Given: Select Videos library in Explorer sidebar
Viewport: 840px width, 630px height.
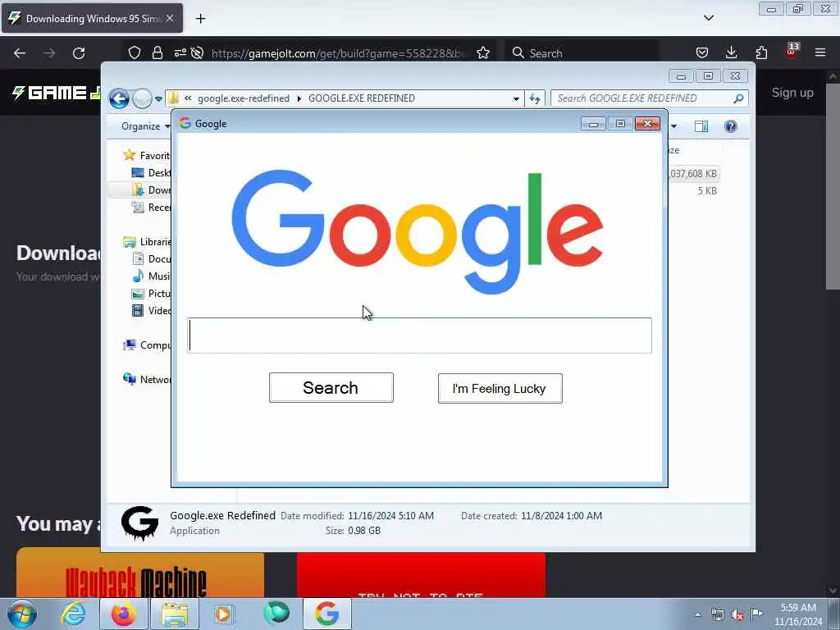Looking at the screenshot, I should tap(151, 311).
